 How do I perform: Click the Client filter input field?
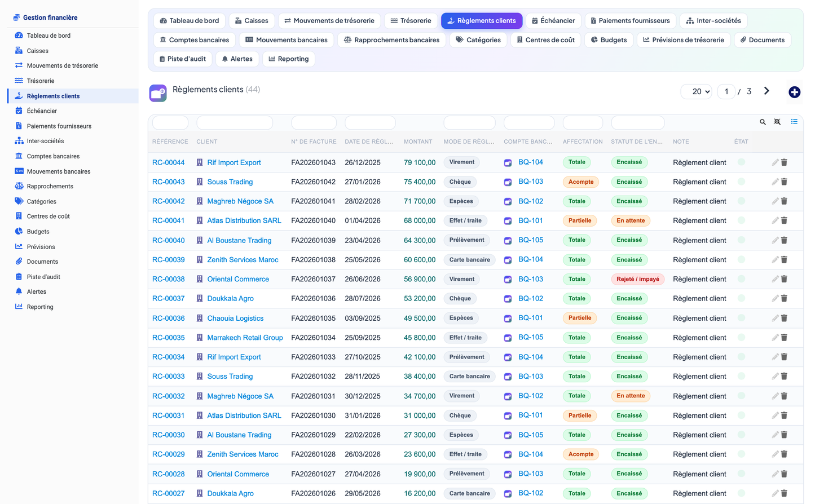coord(235,122)
